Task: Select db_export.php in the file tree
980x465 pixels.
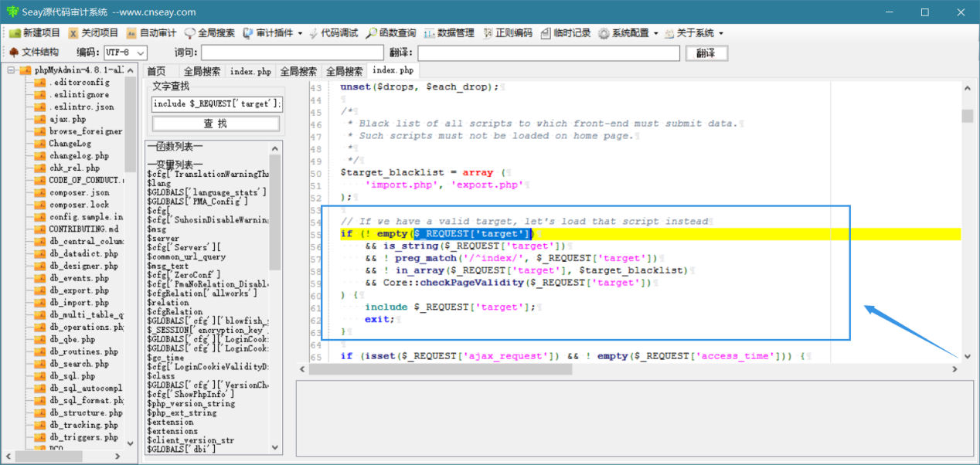Action: pyautogui.click(x=79, y=290)
